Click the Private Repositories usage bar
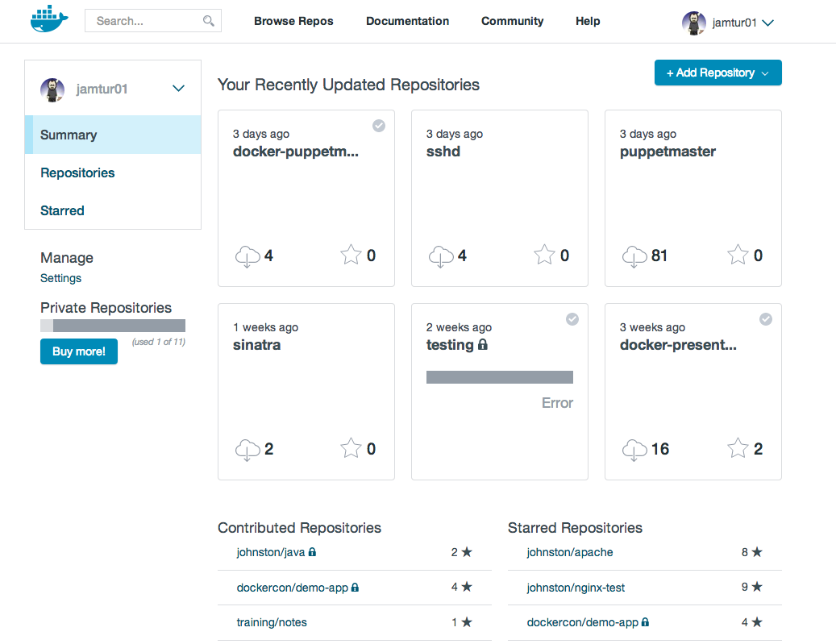Screen dimensions: 836x644 [113, 326]
